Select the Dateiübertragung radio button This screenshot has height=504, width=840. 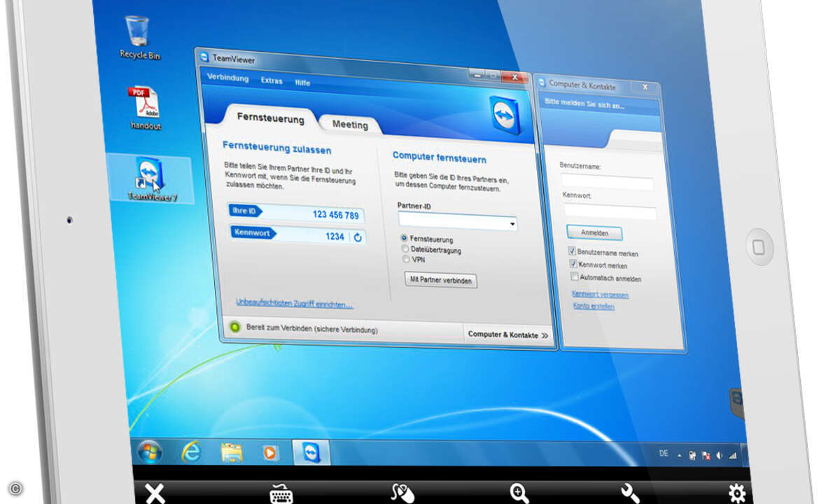pos(405,248)
